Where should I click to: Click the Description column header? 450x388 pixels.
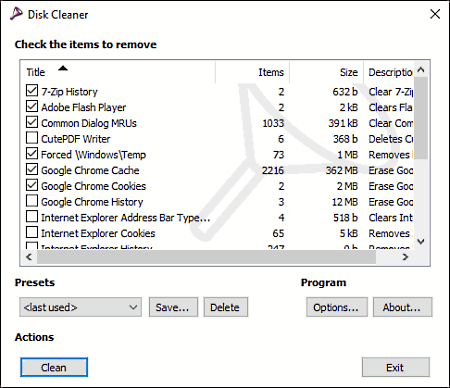point(389,72)
